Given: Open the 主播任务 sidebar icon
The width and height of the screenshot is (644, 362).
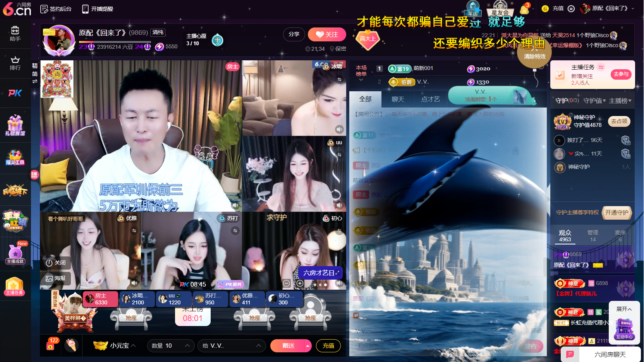Looking at the screenshot, I should pos(15,287).
